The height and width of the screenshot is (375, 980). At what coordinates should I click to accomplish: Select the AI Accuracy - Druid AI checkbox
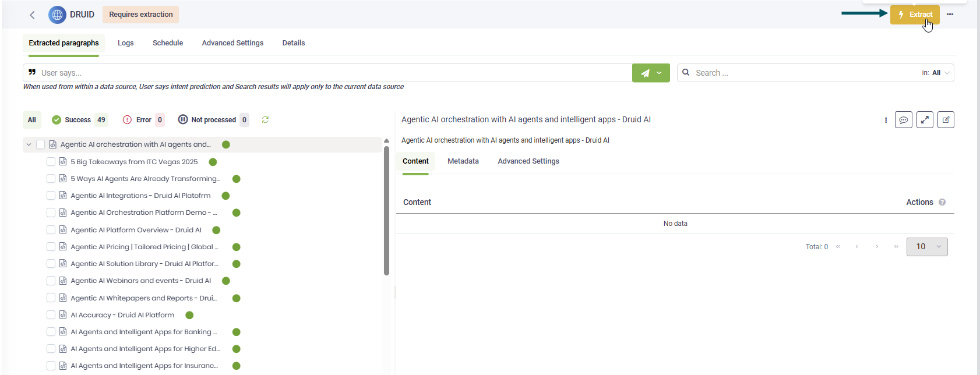pos(51,315)
